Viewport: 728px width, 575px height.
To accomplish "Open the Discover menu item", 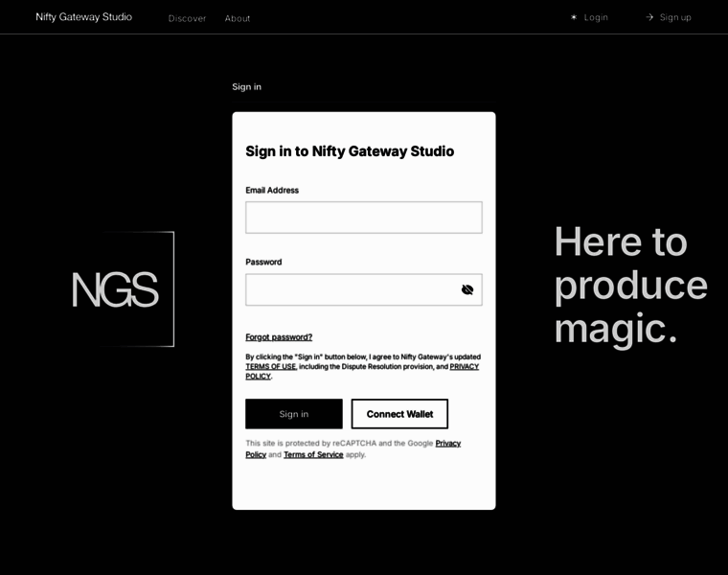I will (187, 18).
